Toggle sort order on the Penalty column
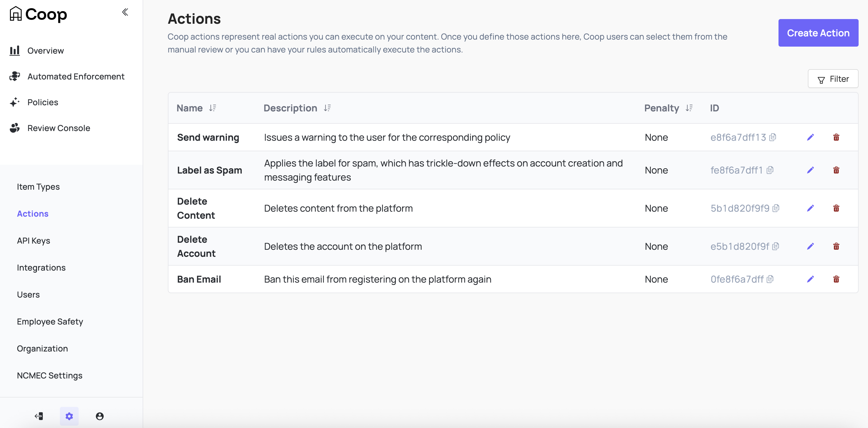 point(689,108)
